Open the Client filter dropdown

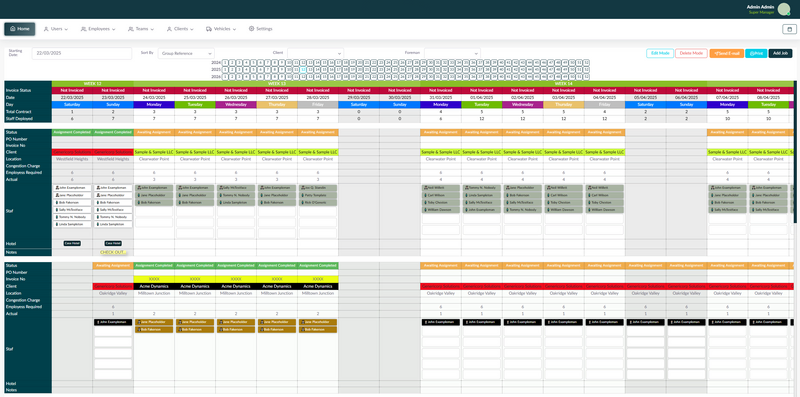point(315,53)
